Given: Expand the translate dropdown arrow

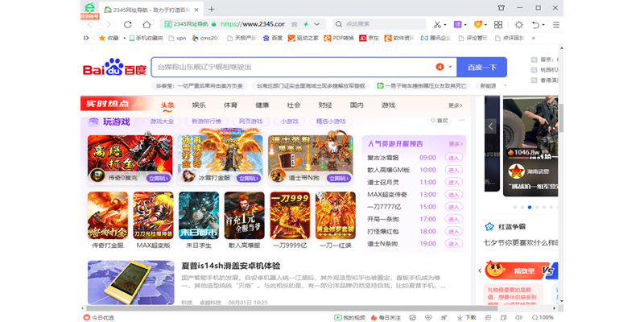Looking at the screenshot, I should tap(465, 25).
